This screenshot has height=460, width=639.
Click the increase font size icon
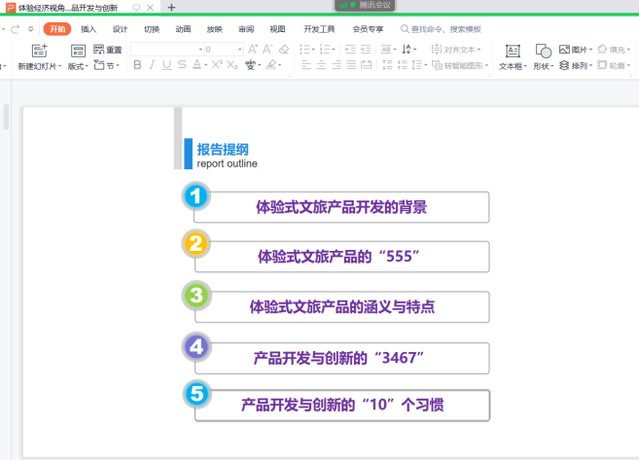(x=252, y=49)
